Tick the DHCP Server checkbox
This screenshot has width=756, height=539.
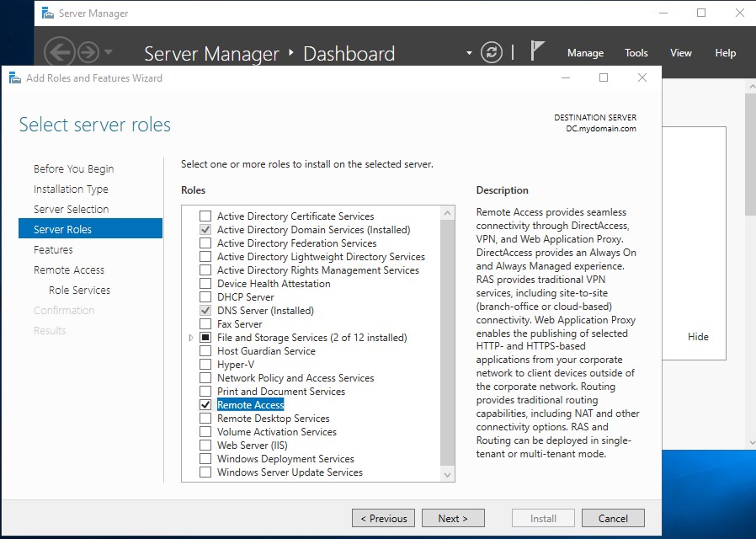[x=205, y=297]
